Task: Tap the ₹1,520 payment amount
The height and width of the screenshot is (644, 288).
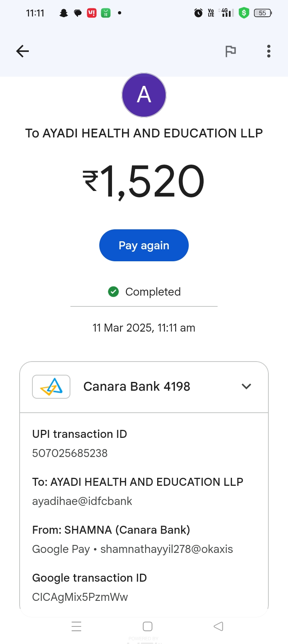Action: click(x=144, y=182)
